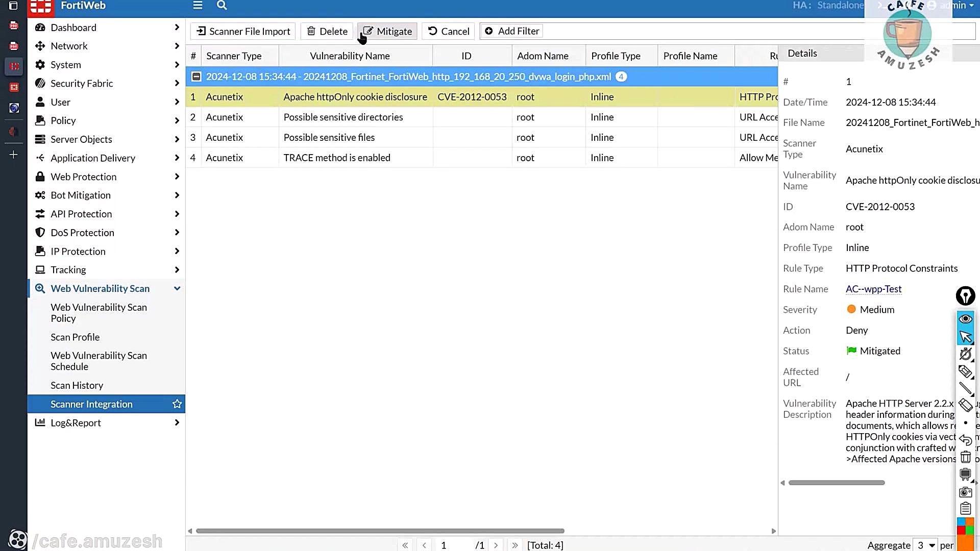Screen dimensions: 980x551
Task: Add a new tab with the plus icon
Action: pyautogui.click(x=14, y=155)
